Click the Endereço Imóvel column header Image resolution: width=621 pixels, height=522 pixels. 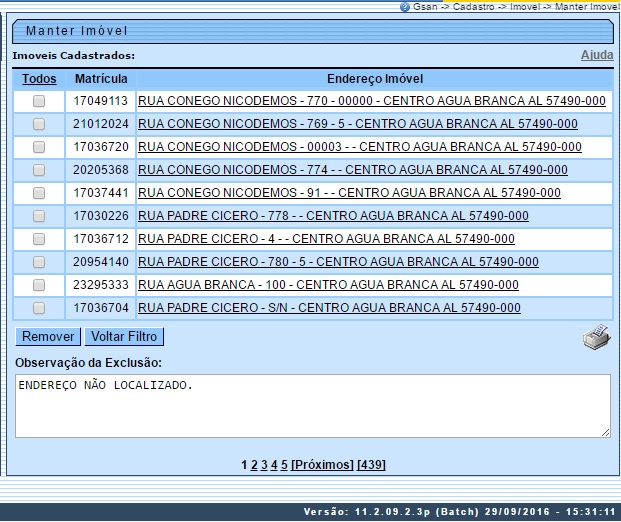point(375,79)
